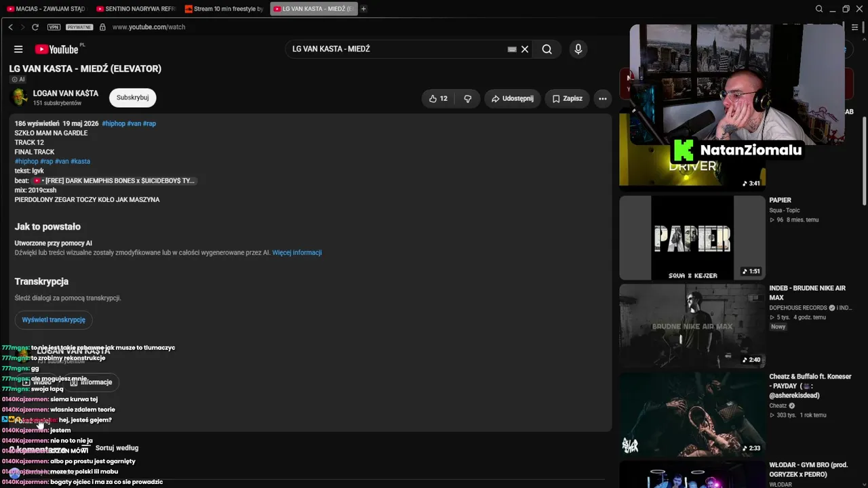The image size is (868, 488).
Task: Open the channel Wideo button
Action: click(x=37, y=382)
